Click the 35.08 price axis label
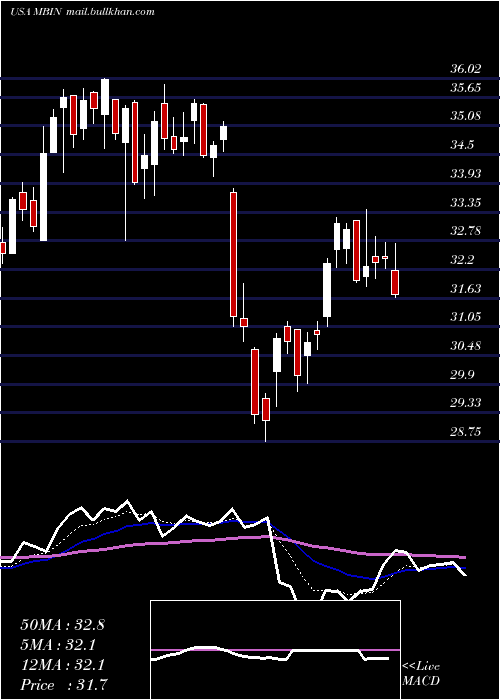This screenshot has height=700, width=500. tap(466, 116)
